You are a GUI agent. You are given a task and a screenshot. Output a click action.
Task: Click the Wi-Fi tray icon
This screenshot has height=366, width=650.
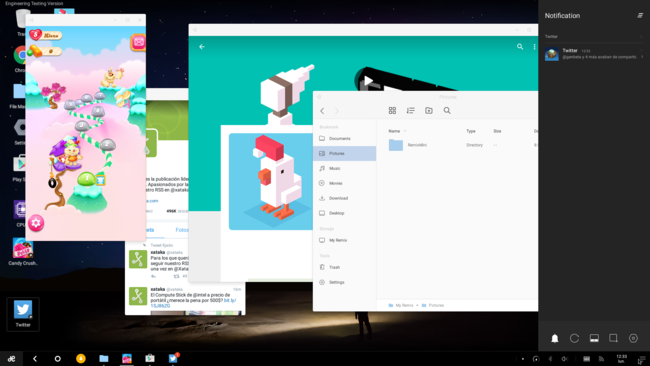601,359
